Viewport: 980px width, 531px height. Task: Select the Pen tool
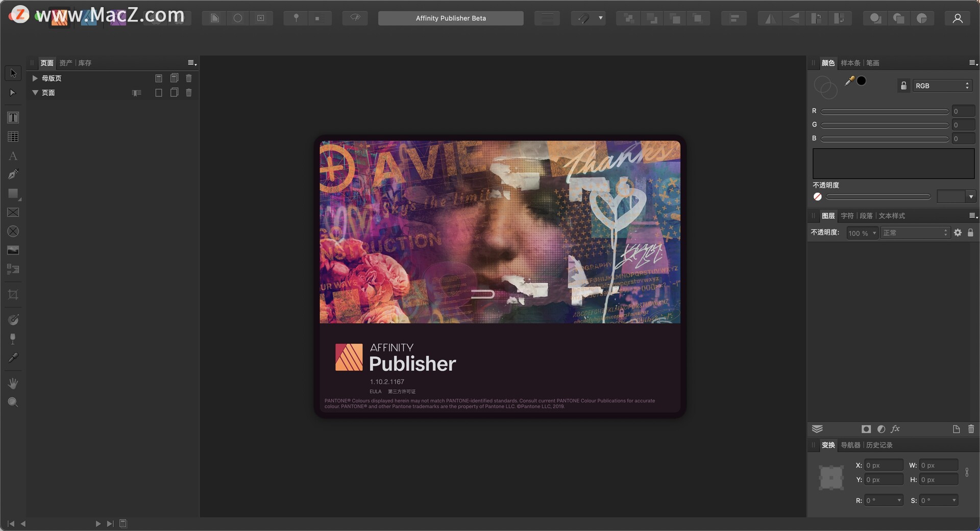click(13, 174)
